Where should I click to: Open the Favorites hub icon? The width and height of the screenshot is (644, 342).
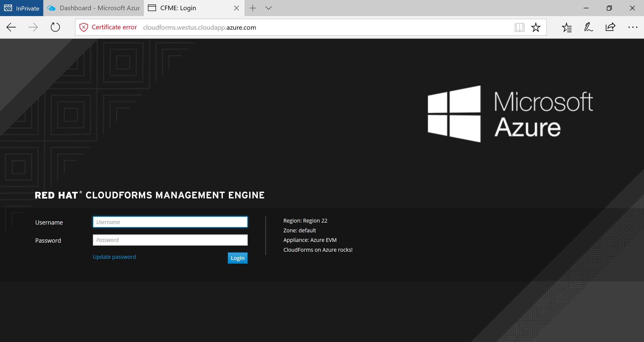[567, 27]
